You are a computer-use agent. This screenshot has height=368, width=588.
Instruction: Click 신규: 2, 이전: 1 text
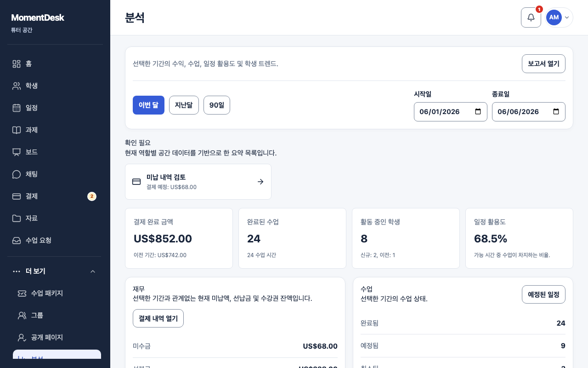click(x=378, y=255)
